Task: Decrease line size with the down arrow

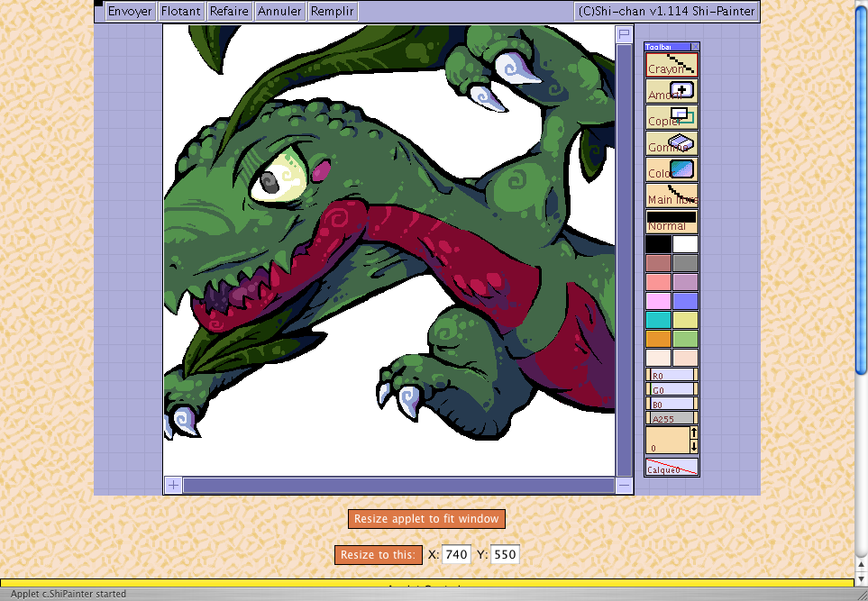Action: (694, 447)
